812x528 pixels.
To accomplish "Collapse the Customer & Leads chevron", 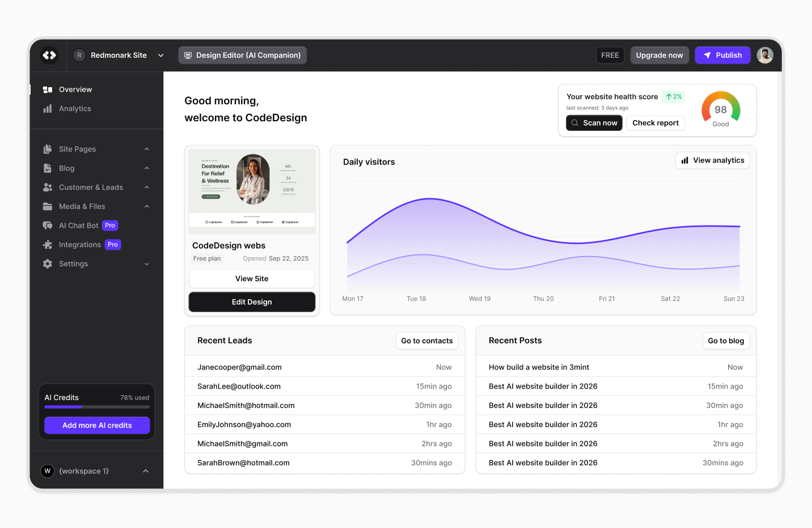I will (x=147, y=188).
